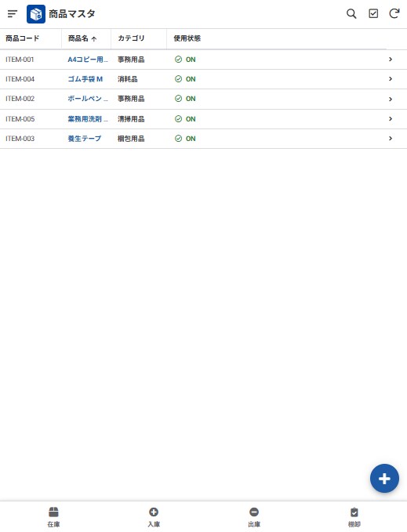Sort by 商品コード column header
The image size is (407, 532).
tap(23, 38)
